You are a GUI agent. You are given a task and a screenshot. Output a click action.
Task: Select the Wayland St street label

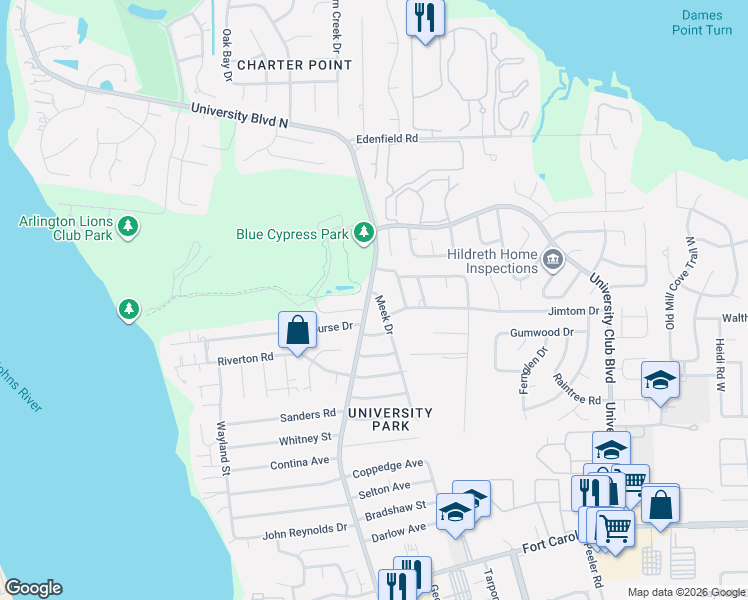[x=223, y=448]
